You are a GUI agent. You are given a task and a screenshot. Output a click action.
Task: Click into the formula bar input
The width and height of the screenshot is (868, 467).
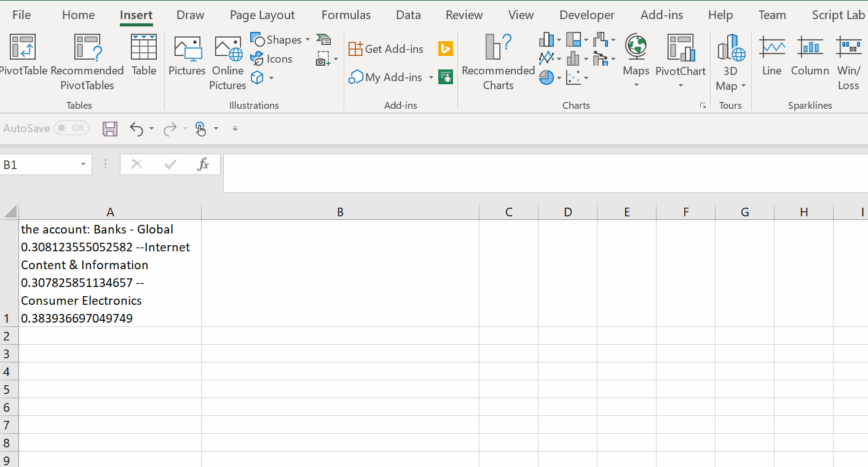pos(541,172)
